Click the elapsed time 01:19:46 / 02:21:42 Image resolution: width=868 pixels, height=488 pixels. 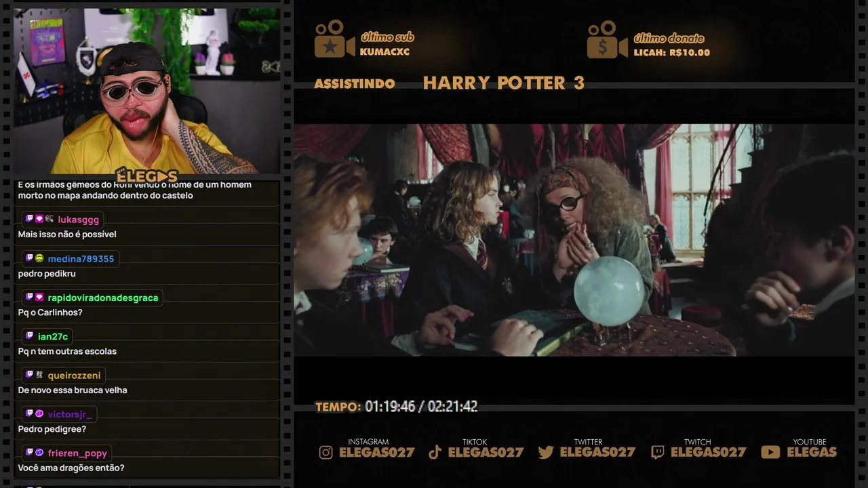pos(421,407)
